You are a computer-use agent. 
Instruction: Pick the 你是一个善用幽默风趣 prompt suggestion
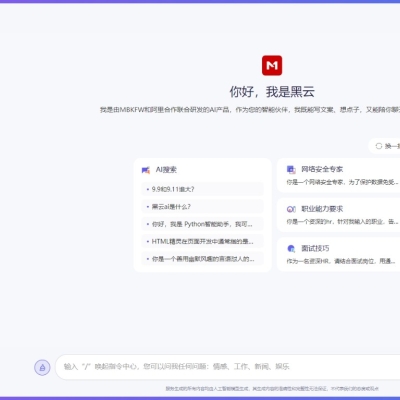coord(202,259)
